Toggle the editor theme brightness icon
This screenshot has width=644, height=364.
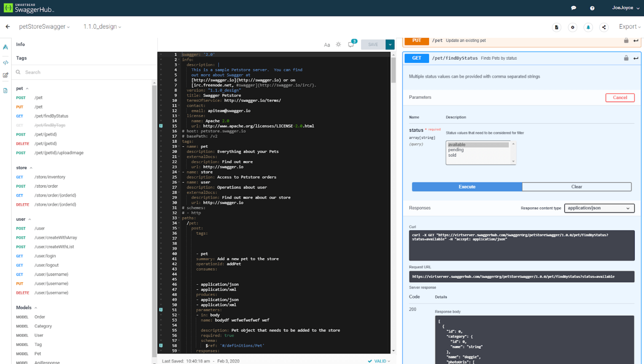coord(339,44)
